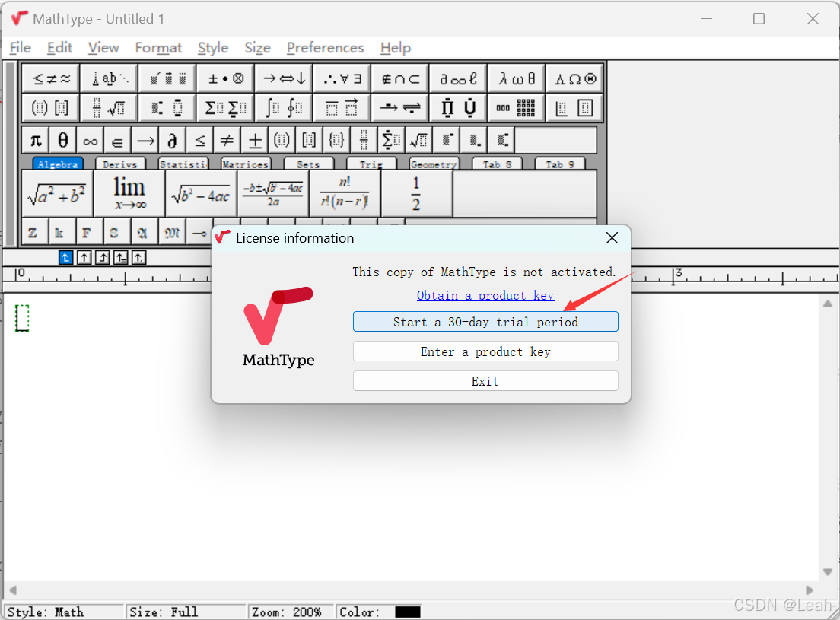The height and width of the screenshot is (620, 840).
Task: Start a 30-day trial period
Action: click(485, 322)
